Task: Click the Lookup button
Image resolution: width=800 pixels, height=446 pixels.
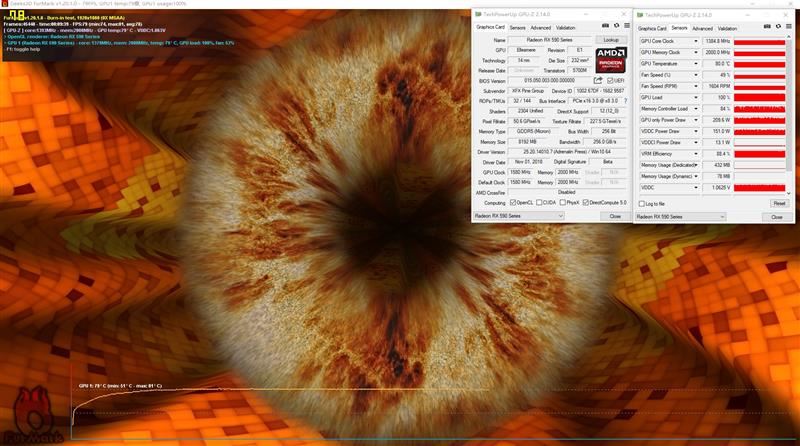Action: click(611, 40)
